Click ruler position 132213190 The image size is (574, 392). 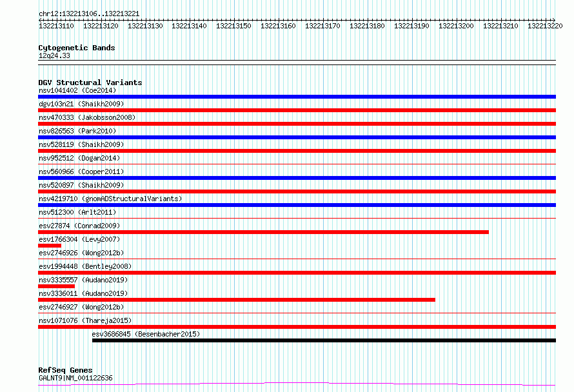412,26
